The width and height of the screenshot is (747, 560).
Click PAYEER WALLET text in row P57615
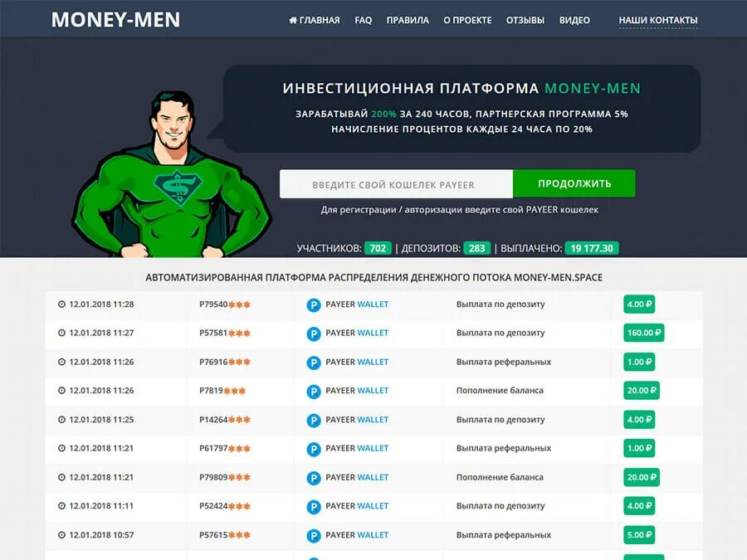(x=357, y=535)
